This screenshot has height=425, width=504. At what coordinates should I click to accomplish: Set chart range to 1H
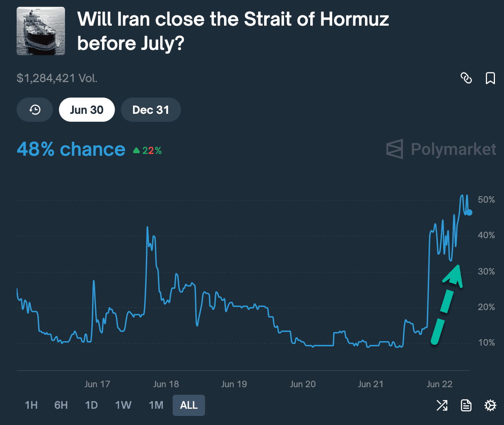tap(31, 405)
